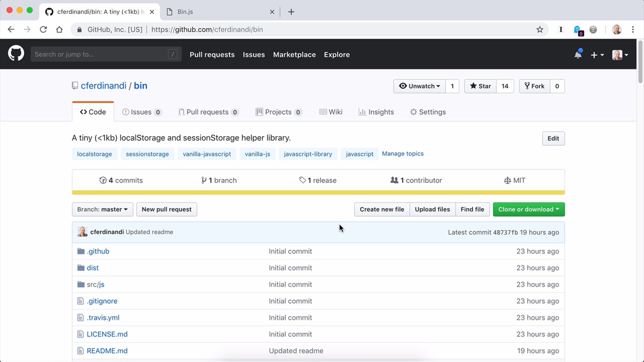Open the Insights tab
The width and height of the screenshot is (644, 362).
click(x=376, y=112)
